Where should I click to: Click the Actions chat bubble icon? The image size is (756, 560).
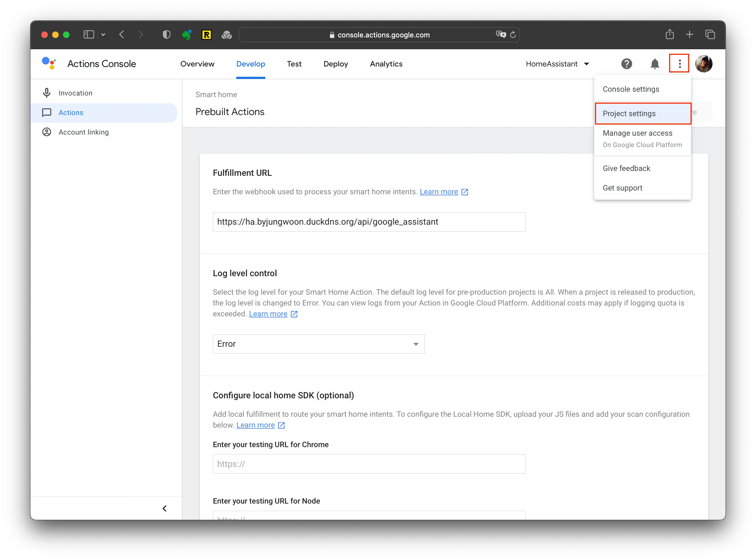47,113
